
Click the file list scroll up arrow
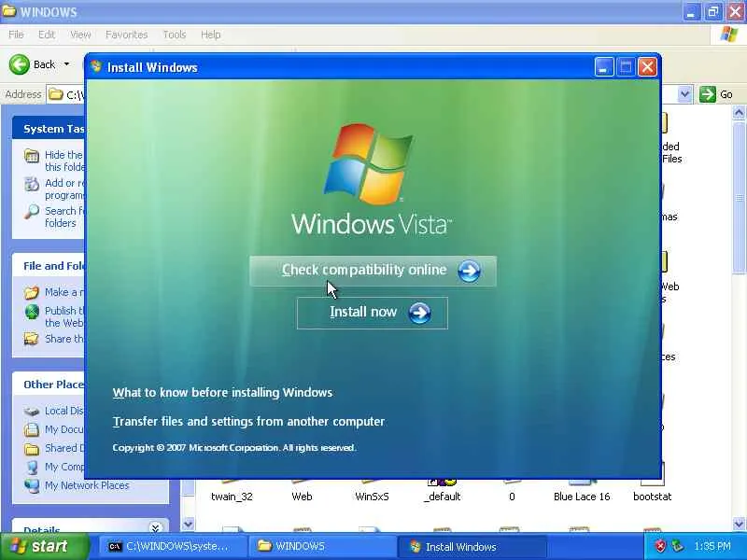pos(739,113)
